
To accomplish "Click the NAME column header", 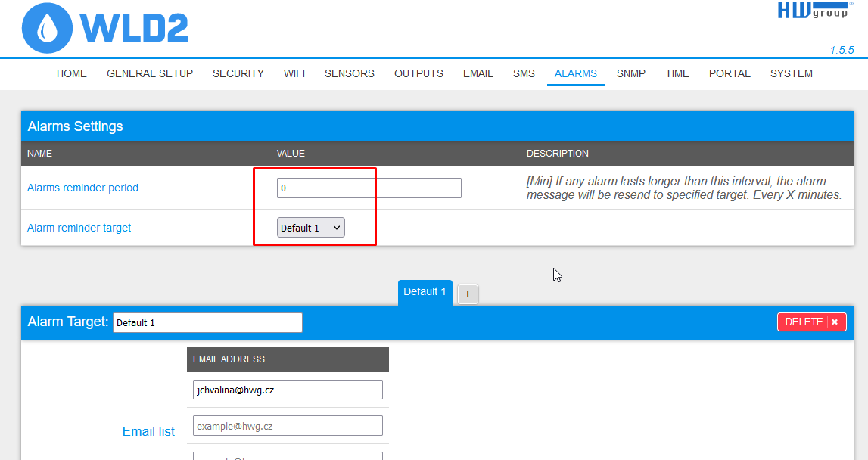I will click(x=39, y=154).
